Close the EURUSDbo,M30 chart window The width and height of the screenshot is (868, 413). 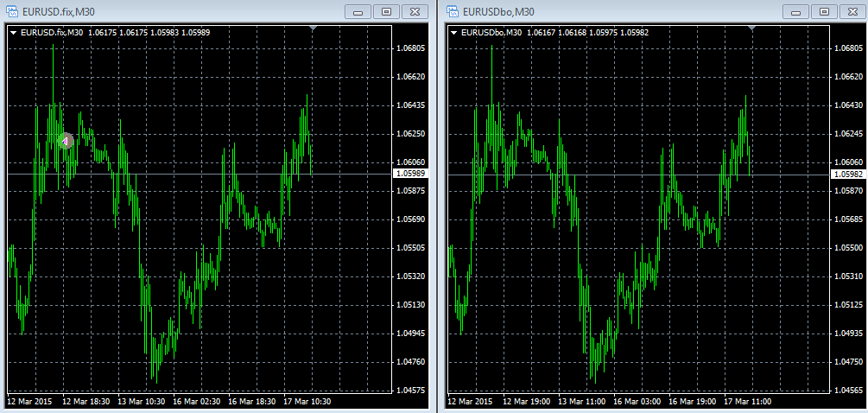point(853,11)
